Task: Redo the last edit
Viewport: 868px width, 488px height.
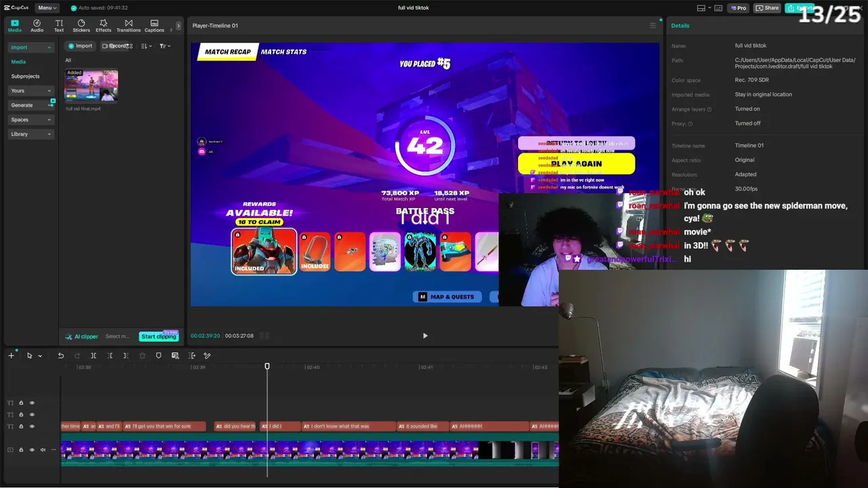Action: coord(77,355)
